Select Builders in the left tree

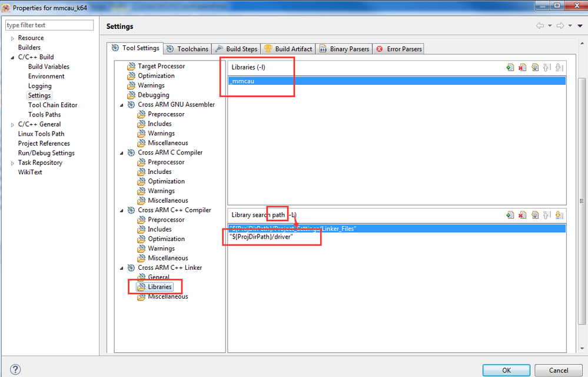[x=29, y=47]
